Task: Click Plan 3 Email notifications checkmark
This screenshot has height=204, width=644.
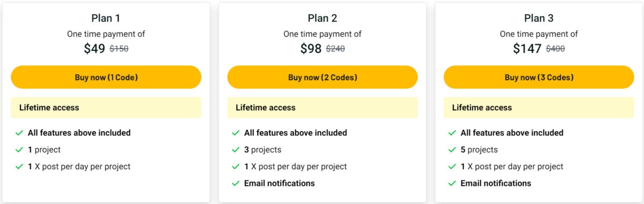Action: pyautogui.click(x=452, y=183)
